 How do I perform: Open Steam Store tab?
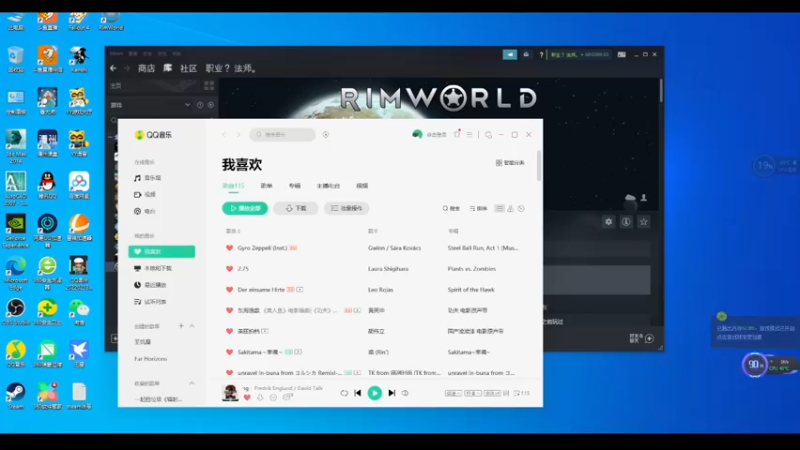[146, 68]
